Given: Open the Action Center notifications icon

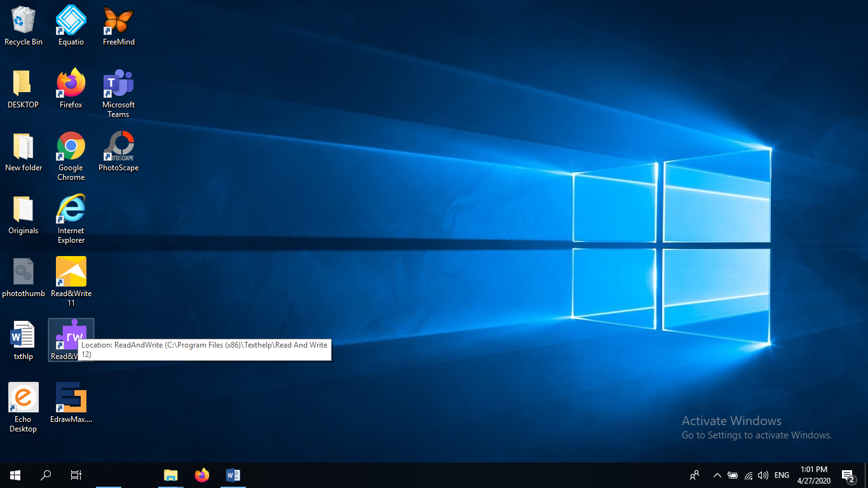Looking at the screenshot, I should point(848,475).
